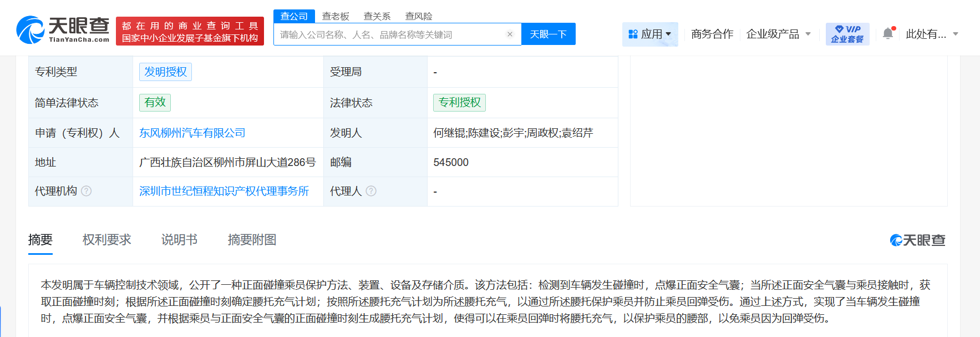Switch to the 摘要 tab
This screenshot has width=980, height=337.
point(40,240)
